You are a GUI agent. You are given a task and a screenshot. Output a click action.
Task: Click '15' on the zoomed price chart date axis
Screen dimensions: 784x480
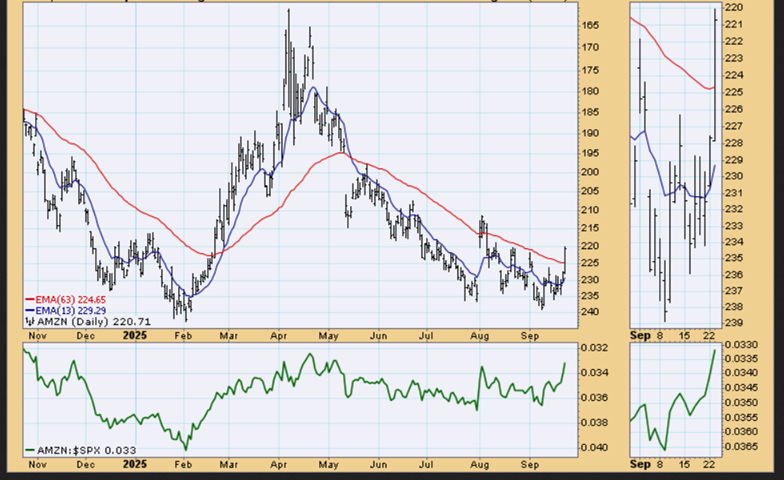684,336
